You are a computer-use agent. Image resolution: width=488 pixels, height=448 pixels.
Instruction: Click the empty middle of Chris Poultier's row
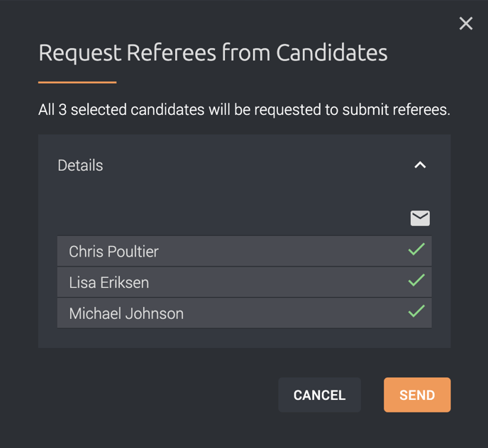click(280, 251)
